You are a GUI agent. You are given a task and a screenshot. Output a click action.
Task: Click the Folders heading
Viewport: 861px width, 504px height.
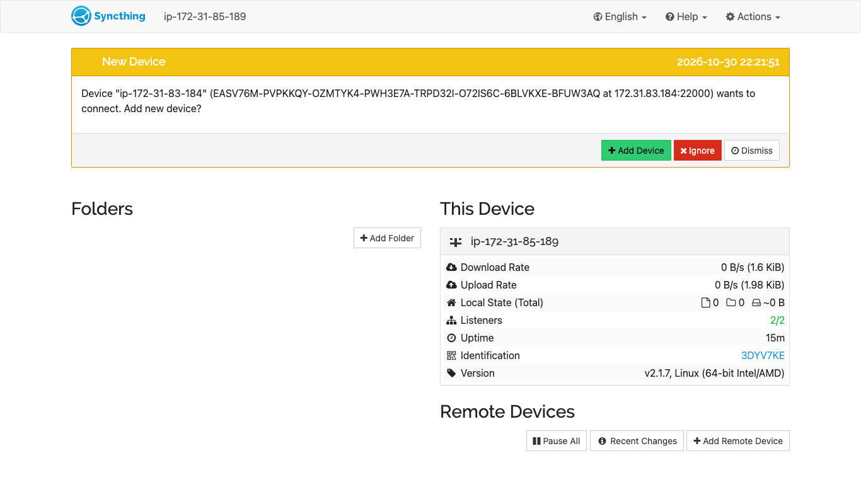pyautogui.click(x=102, y=209)
